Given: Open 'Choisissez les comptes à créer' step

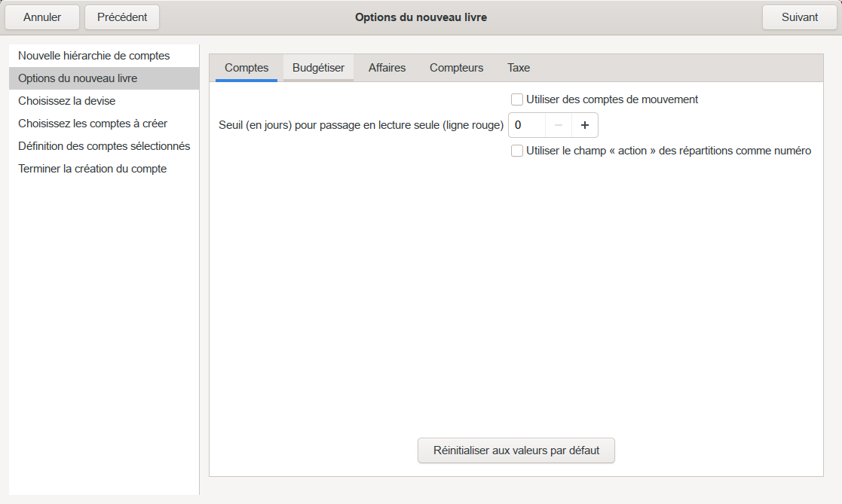Looking at the screenshot, I should pyautogui.click(x=93, y=124).
